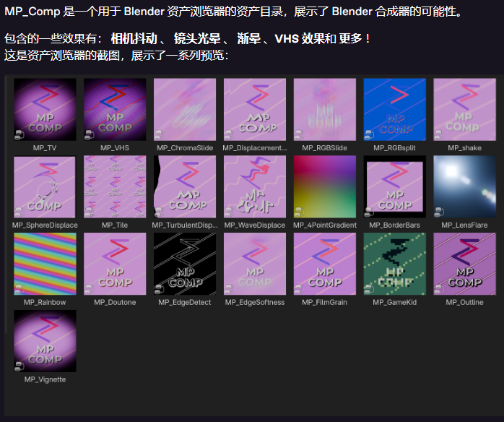This screenshot has height=422, width=504.
Task: Click the MP_BorderBars name label
Action: [x=395, y=225]
